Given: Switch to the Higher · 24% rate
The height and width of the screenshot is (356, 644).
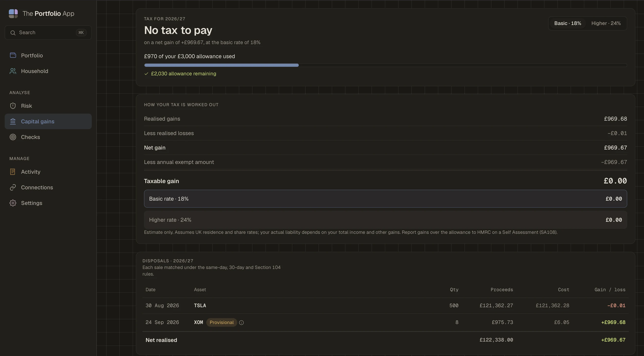Looking at the screenshot, I should coord(606,23).
